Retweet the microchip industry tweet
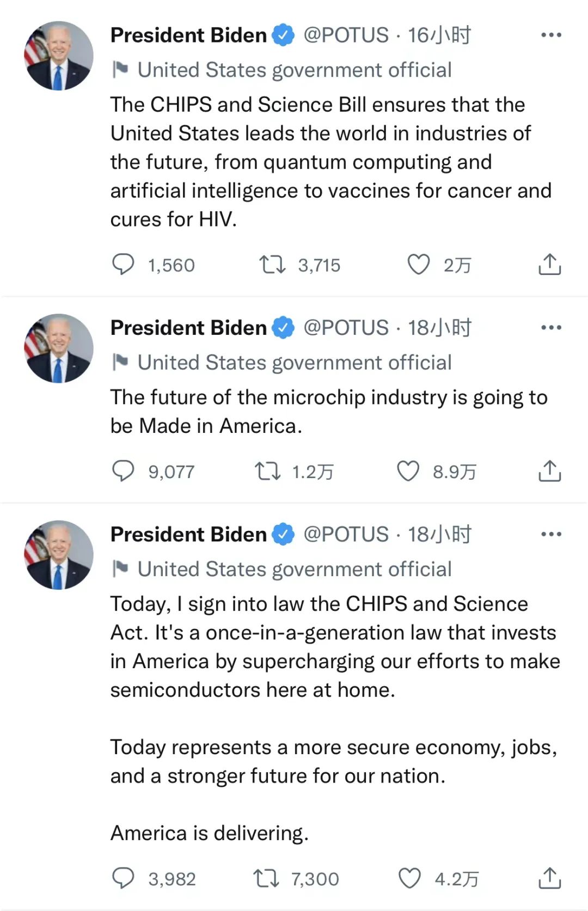This screenshot has height=911, width=588. click(267, 471)
